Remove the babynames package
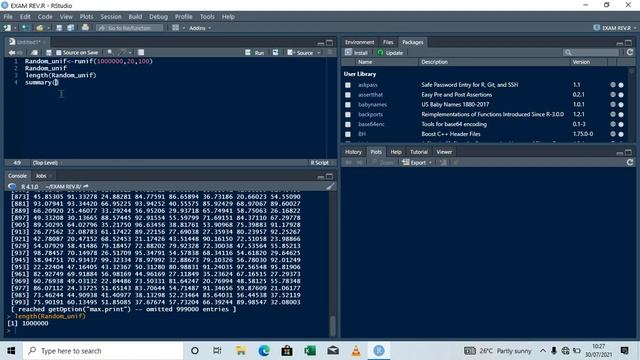This screenshot has height=360, width=640. [x=621, y=104]
